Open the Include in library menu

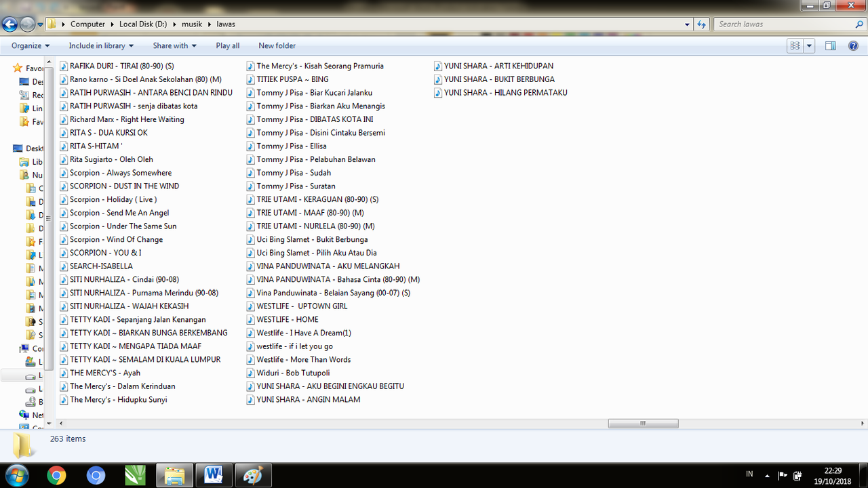[101, 45]
